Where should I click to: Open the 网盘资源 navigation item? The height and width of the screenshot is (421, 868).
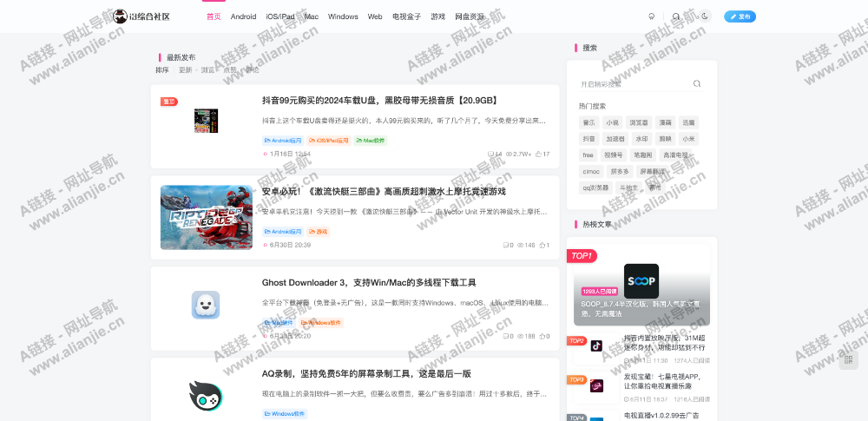pos(470,16)
